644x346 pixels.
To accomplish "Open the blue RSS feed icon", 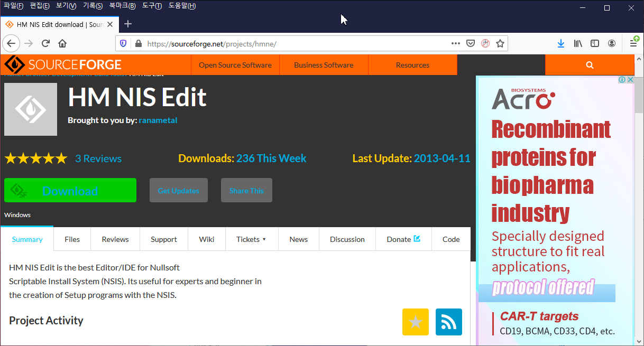I will (449, 322).
